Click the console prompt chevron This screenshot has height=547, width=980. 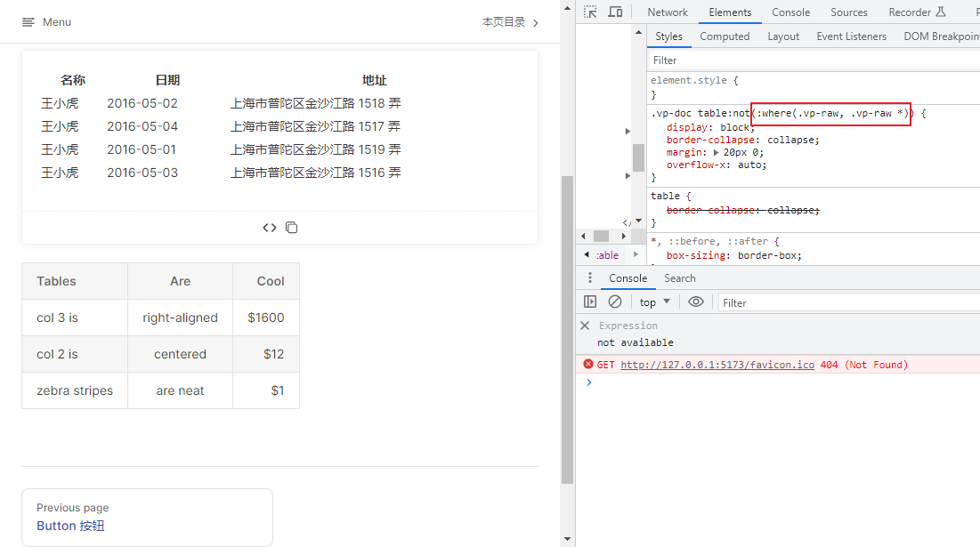click(588, 382)
